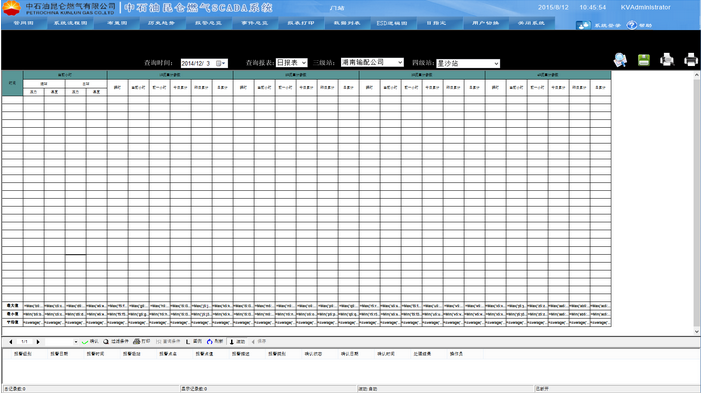Click the PetroChina Kunlun logo
Screen dimensions: 701x396
click(x=12, y=8)
